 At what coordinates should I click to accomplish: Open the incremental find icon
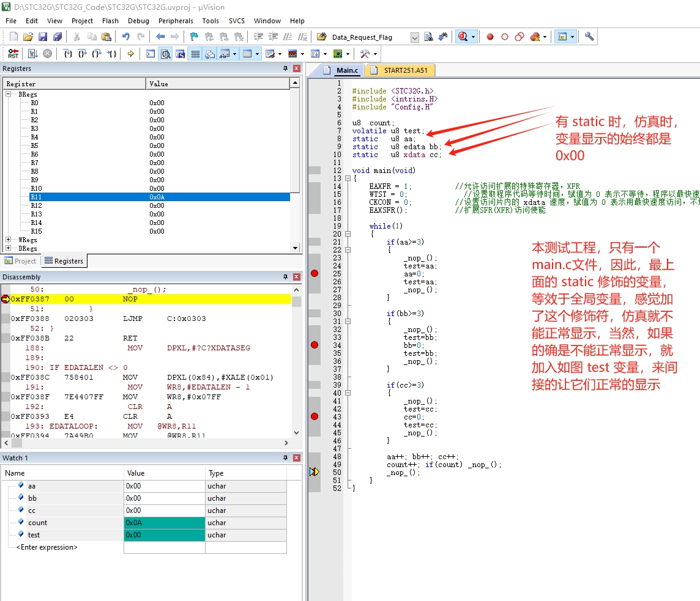[x=443, y=37]
